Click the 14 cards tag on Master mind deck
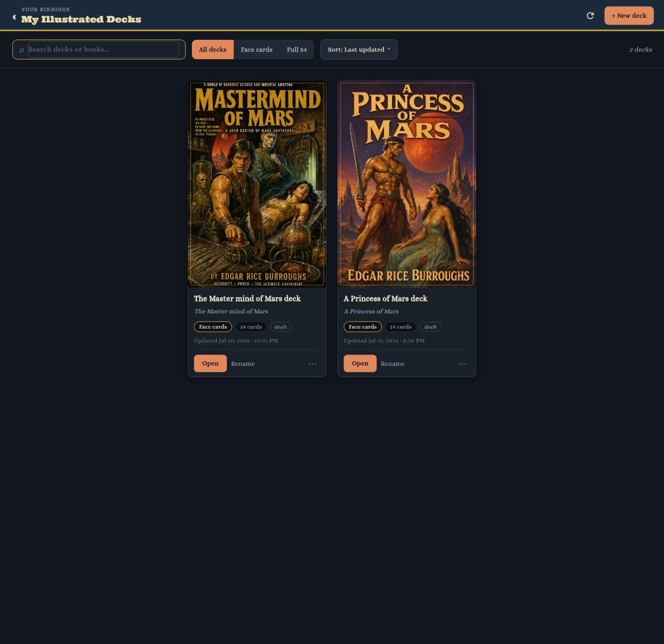The image size is (664, 644). (x=251, y=327)
